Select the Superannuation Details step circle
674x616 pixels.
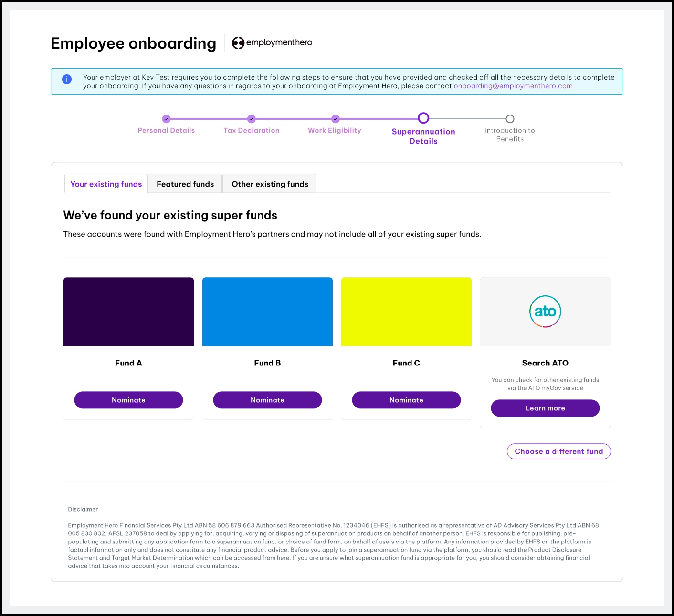click(423, 118)
